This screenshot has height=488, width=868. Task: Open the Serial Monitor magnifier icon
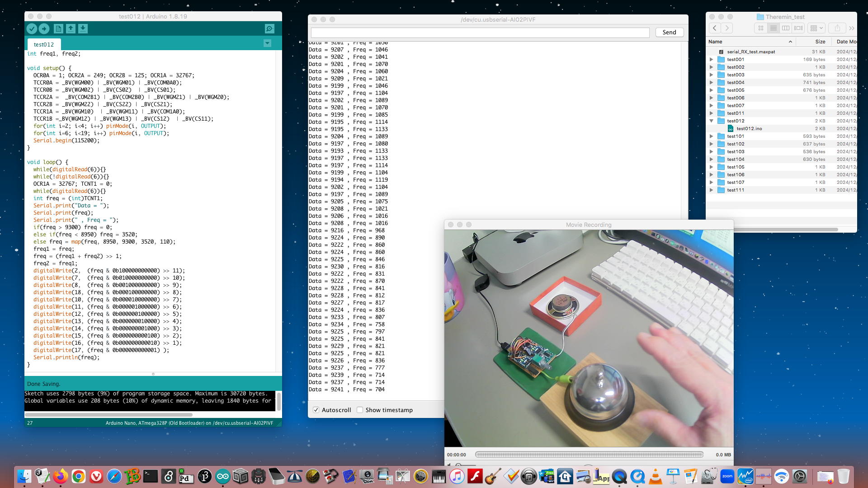point(269,29)
